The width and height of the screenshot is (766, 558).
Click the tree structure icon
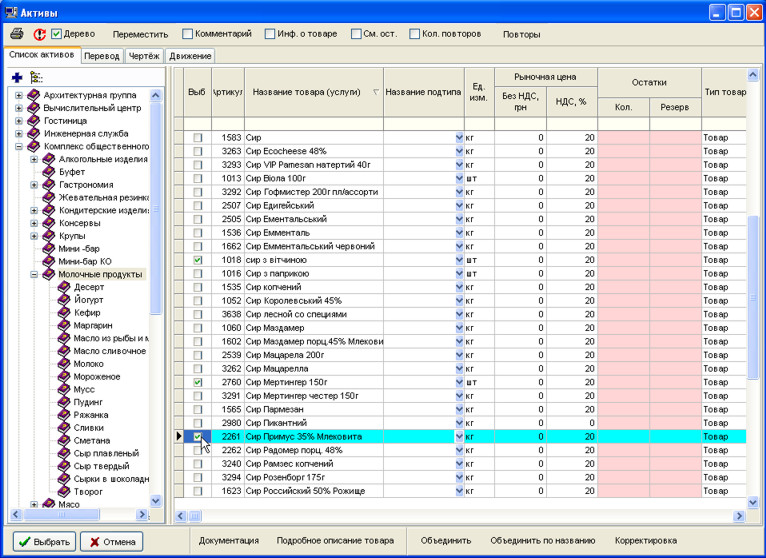[x=37, y=77]
